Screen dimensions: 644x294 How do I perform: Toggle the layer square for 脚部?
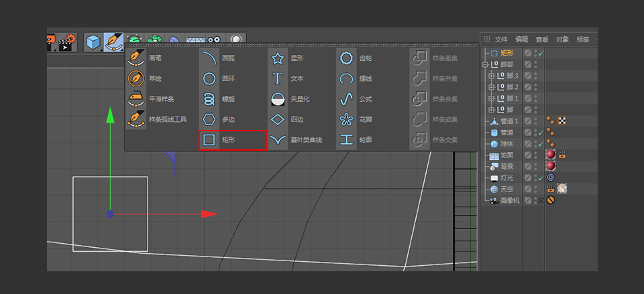pyautogui.click(x=528, y=65)
